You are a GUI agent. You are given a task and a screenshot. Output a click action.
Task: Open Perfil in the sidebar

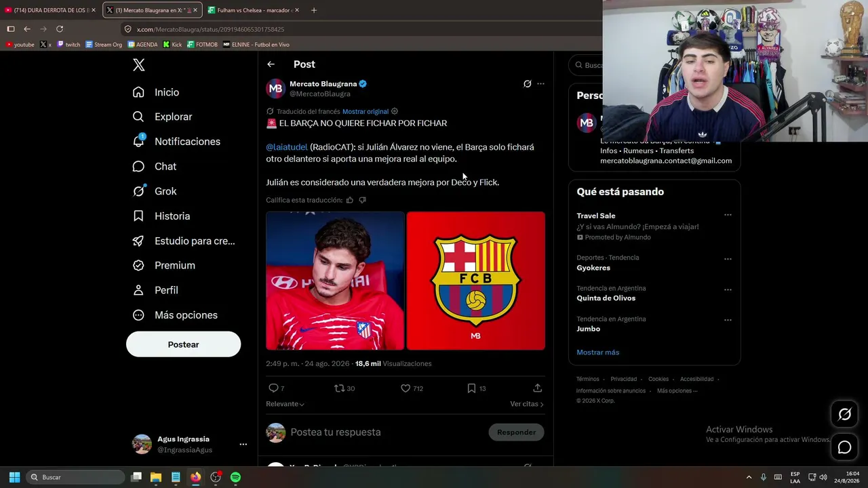pyautogui.click(x=156, y=290)
